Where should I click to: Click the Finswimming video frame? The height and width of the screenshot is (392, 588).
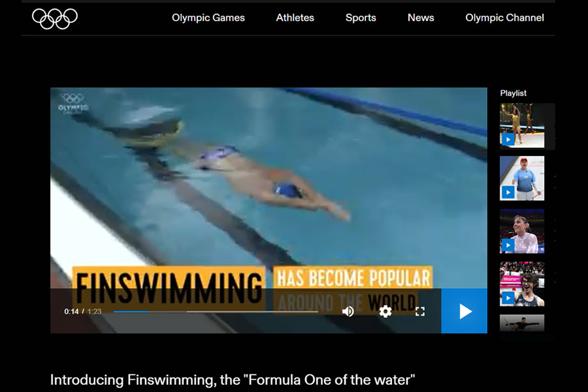click(x=269, y=188)
